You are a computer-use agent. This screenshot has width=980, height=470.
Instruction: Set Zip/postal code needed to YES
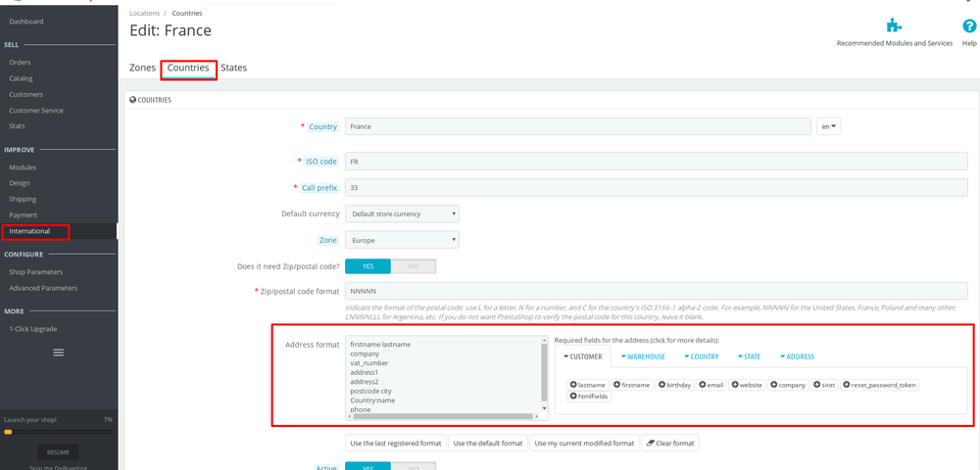tap(368, 266)
